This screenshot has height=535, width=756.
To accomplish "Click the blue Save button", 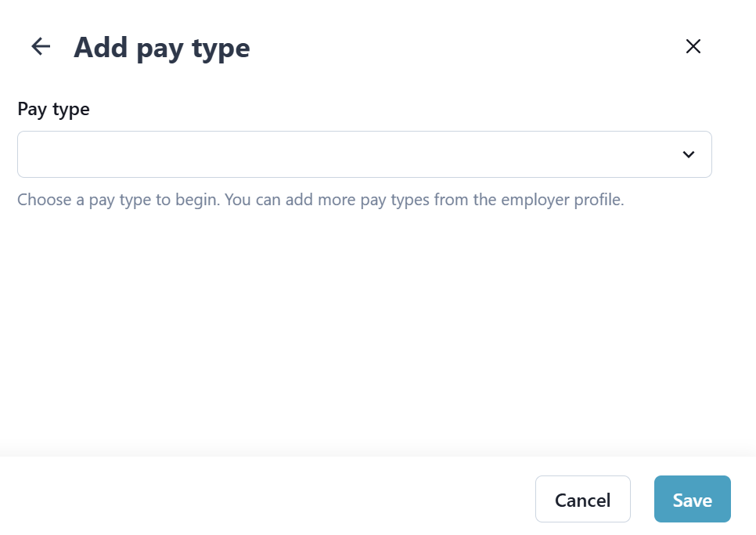I will [x=692, y=499].
